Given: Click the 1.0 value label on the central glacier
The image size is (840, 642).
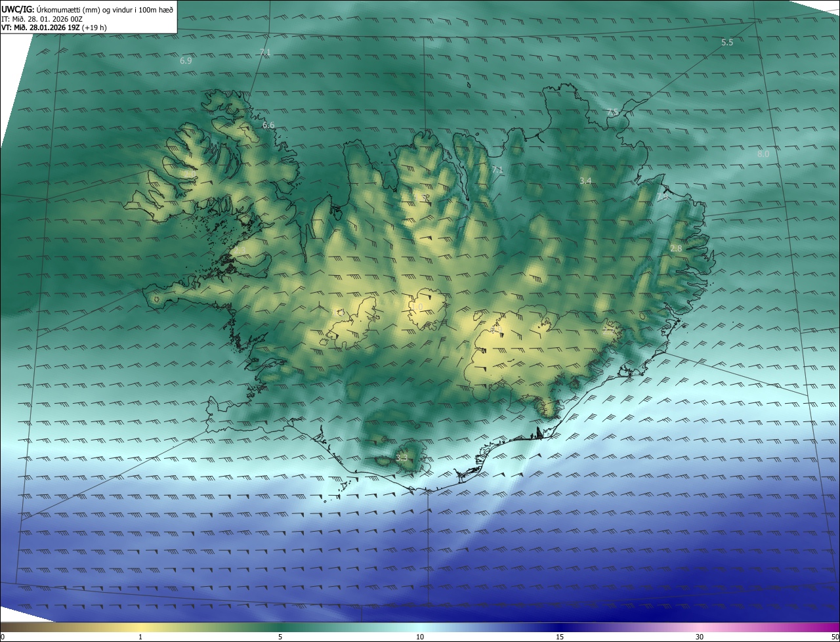Looking at the screenshot, I should pos(417,307).
